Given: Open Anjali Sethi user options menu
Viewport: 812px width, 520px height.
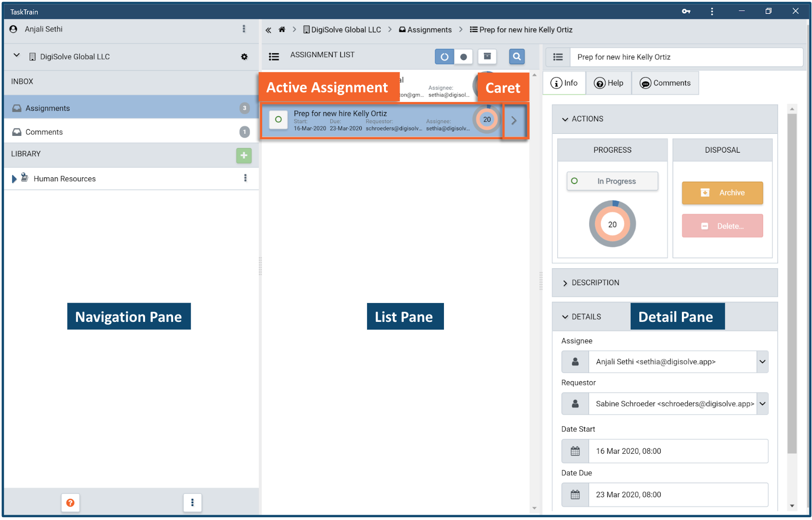Looking at the screenshot, I should [244, 29].
